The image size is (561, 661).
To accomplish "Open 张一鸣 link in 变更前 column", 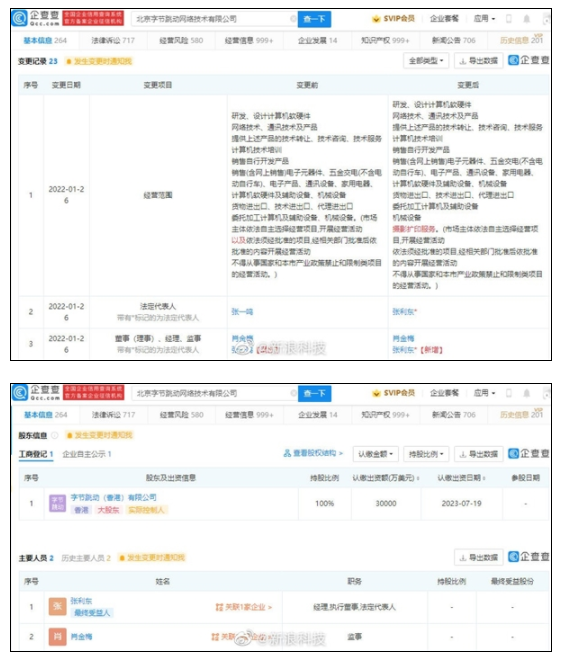I will [x=242, y=312].
